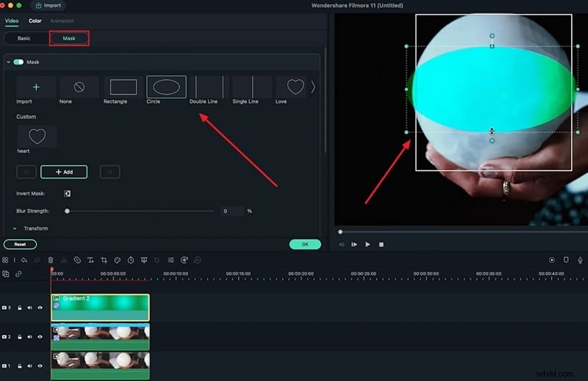Add a marker with the shield icon
The image size is (588, 381).
(x=566, y=260)
